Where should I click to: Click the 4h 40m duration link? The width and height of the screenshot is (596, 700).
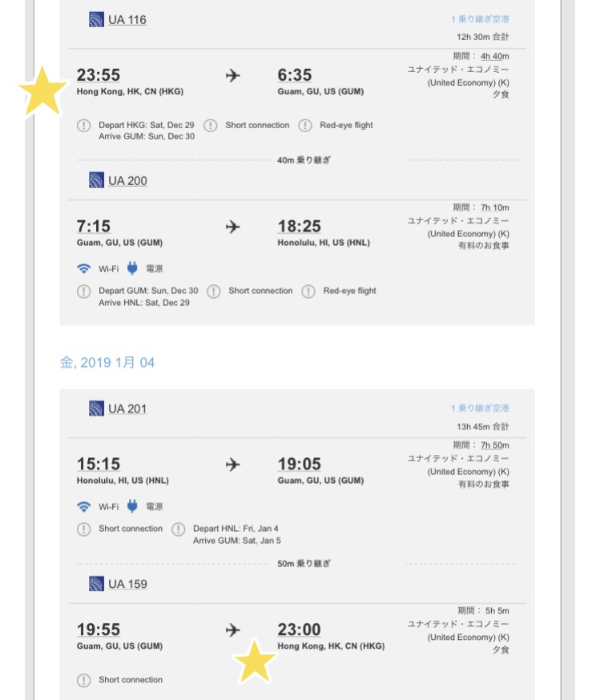(x=494, y=56)
